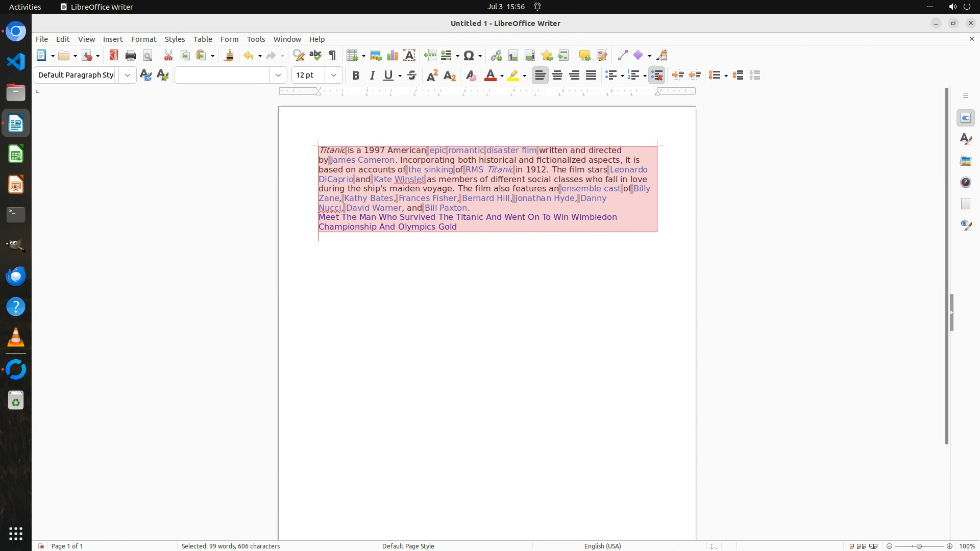
Task: Toggle Bold formatting
Action: point(356,76)
